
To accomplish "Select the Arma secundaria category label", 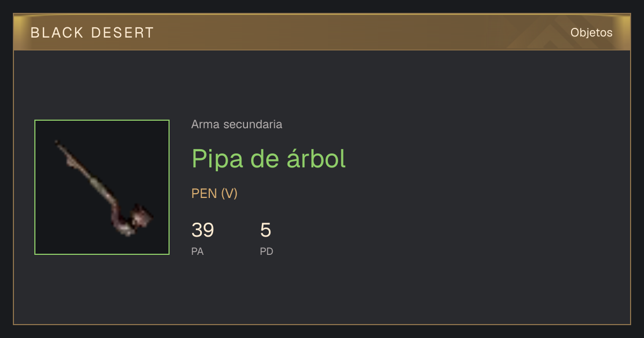I will click(x=237, y=124).
